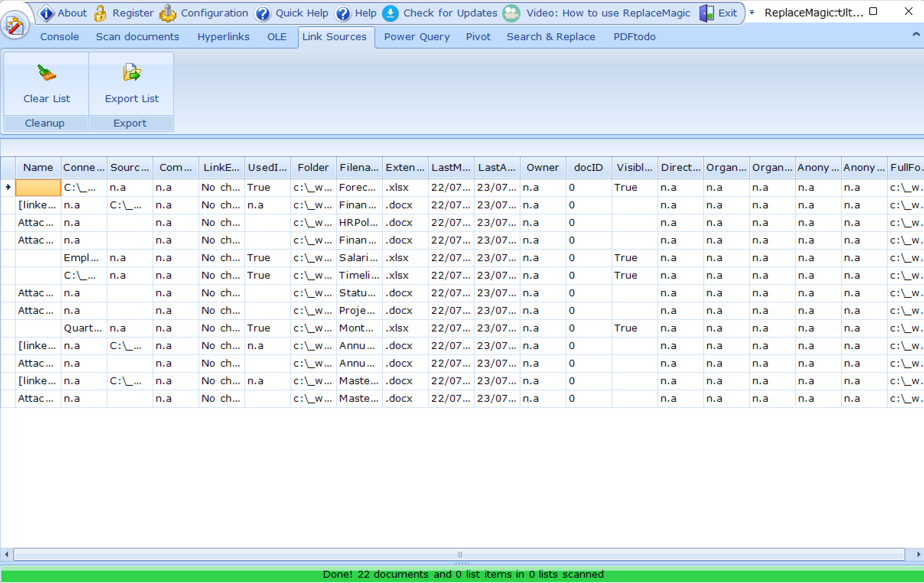Click the Check for Updates label
The image size is (924, 583).
coord(450,13)
